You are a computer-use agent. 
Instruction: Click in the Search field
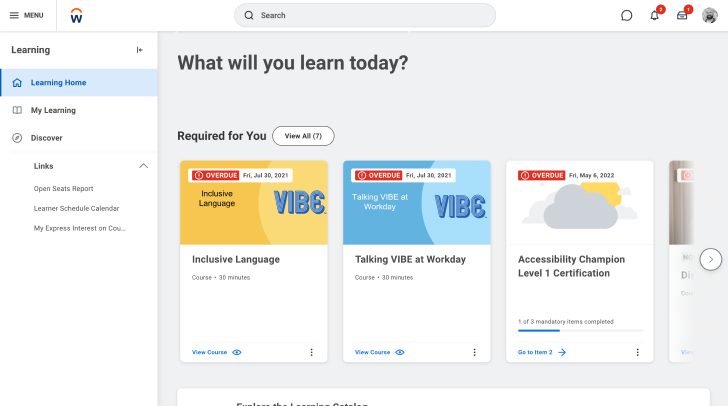click(x=365, y=15)
